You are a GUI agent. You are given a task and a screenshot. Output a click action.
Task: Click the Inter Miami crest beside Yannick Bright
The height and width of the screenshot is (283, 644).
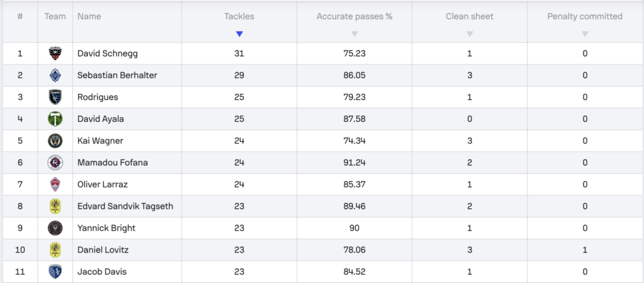[55, 228]
